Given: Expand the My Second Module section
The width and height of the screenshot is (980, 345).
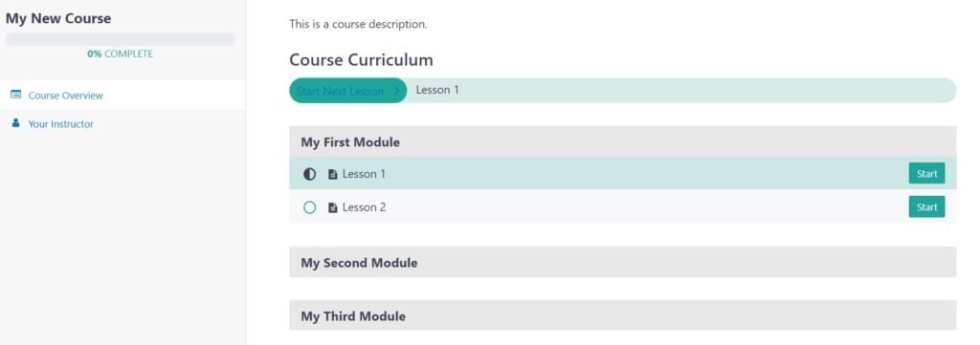Looking at the screenshot, I should click(622, 262).
